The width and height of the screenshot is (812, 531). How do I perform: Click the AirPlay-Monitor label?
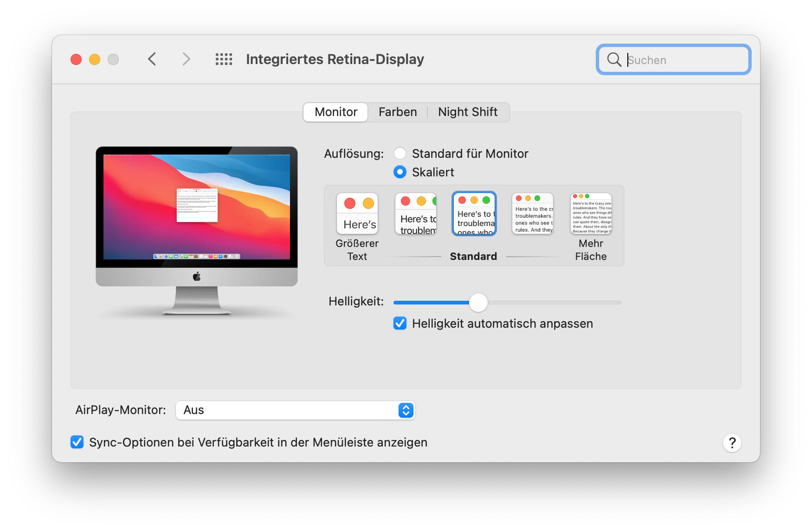[121, 410]
